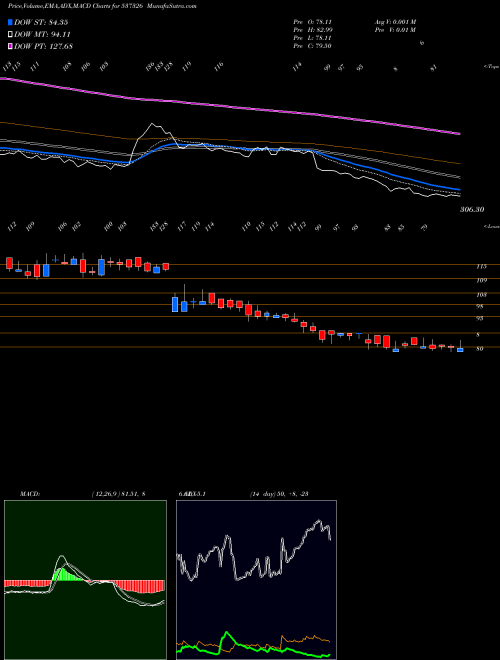500x660 pixels.
Task: Click the 103 price level label
Action: tap(481, 295)
